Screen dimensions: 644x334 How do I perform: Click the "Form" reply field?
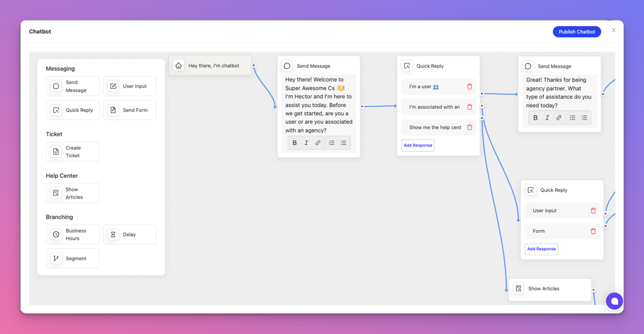562,231
